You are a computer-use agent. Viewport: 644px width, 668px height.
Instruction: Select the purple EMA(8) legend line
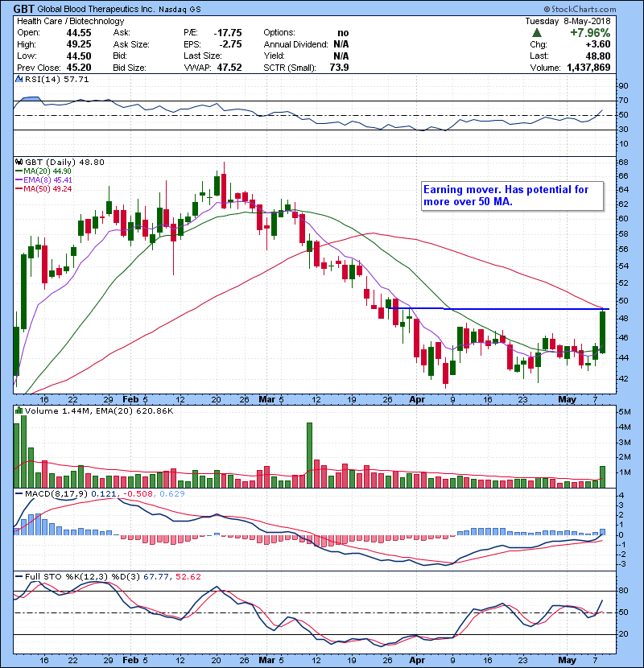coord(19,180)
